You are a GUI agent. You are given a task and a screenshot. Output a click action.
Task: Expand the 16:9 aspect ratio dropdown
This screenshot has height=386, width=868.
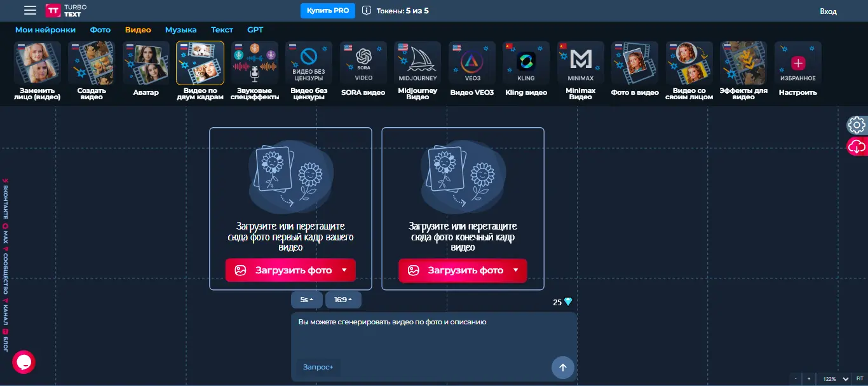click(343, 300)
